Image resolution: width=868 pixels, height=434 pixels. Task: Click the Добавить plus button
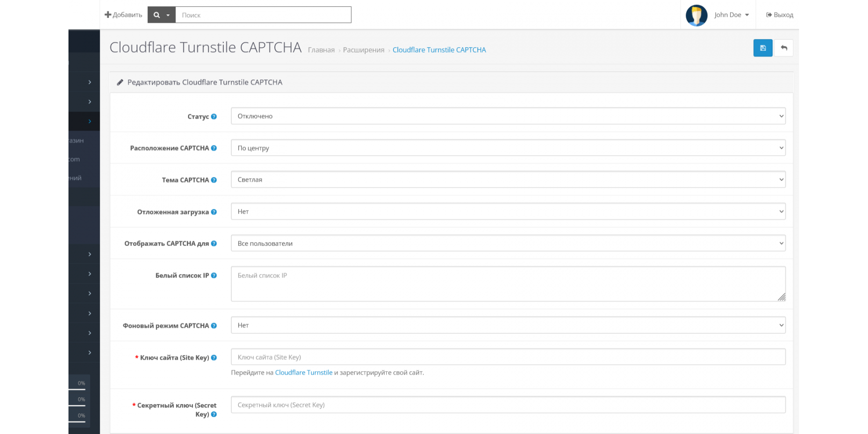pyautogui.click(x=123, y=15)
